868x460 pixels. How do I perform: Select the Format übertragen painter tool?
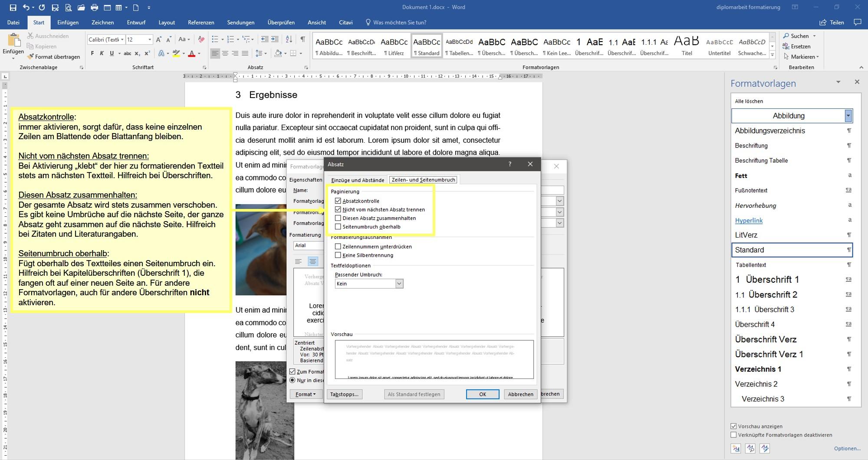54,56
